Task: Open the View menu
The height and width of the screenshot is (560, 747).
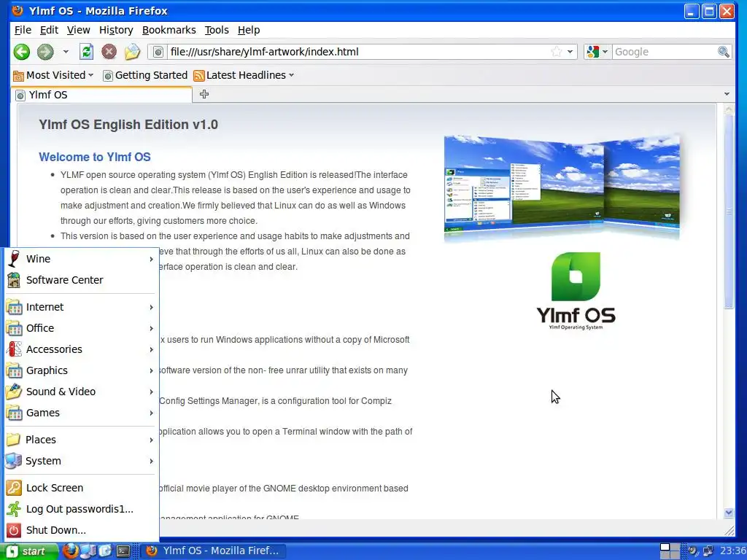Action: tap(79, 30)
